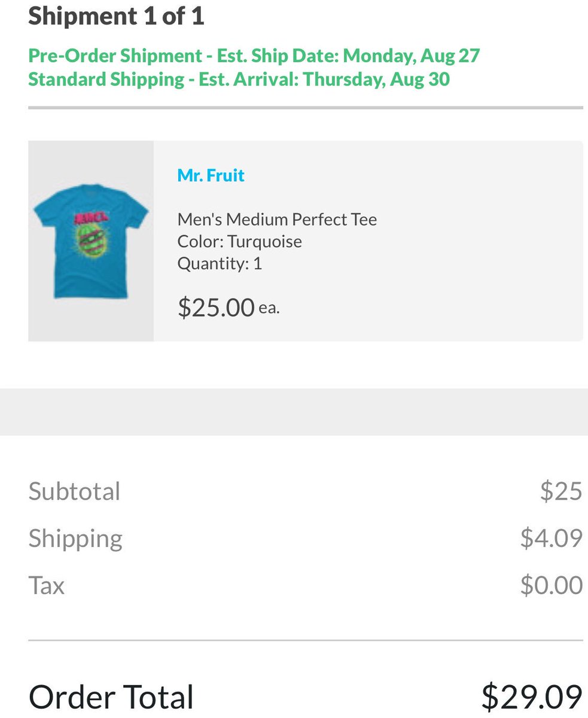Select the Men's Medium Perfect Tee description
The width and height of the screenshot is (588, 718).
tap(277, 220)
